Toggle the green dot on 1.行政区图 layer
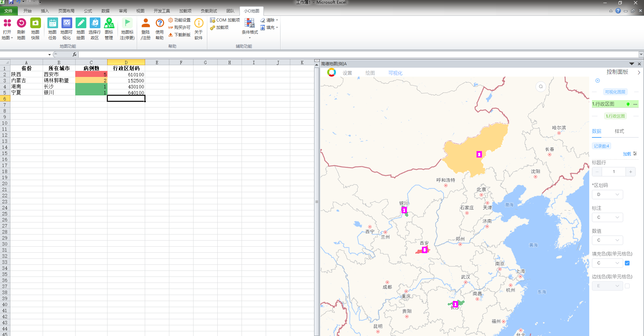 tap(628, 104)
